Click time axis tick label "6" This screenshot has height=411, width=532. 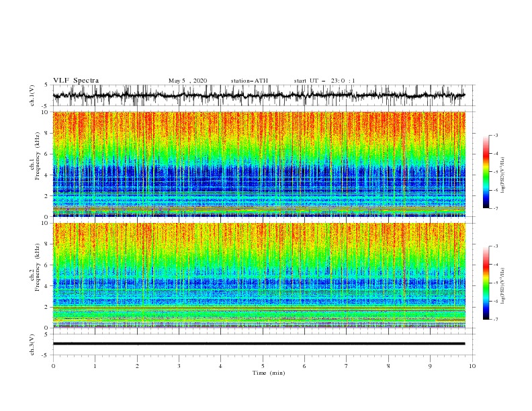305,366
